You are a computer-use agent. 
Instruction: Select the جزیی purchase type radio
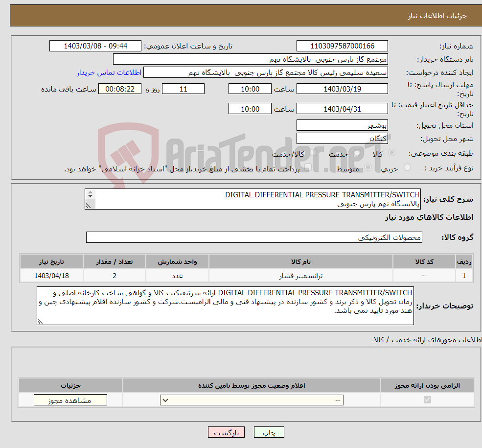[407, 167]
